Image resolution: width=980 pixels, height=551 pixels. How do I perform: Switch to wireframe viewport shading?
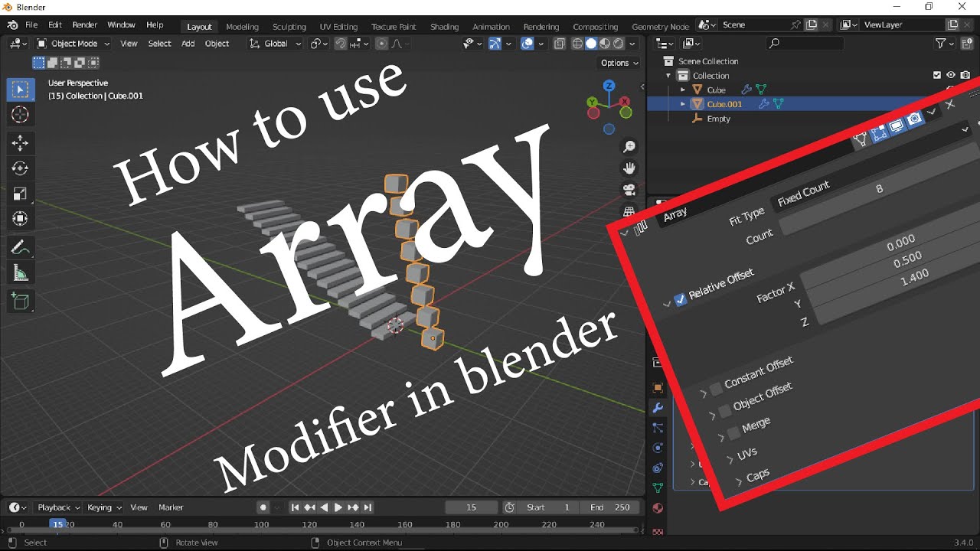point(578,44)
